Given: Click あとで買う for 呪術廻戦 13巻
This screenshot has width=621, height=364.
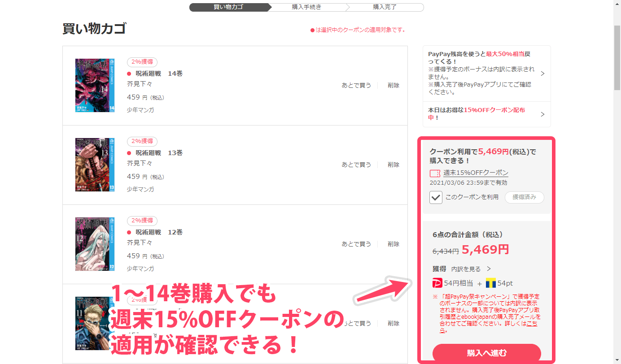Looking at the screenshot, I should 356,165.
